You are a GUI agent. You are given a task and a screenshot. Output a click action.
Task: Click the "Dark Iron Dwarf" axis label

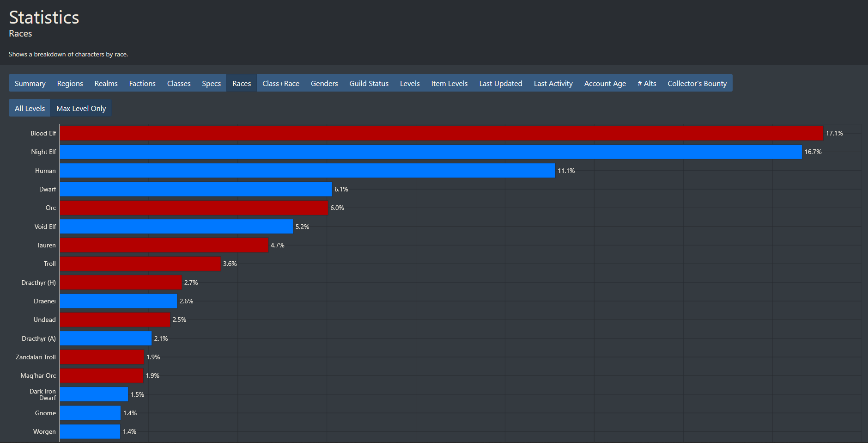tap(42, 394)
